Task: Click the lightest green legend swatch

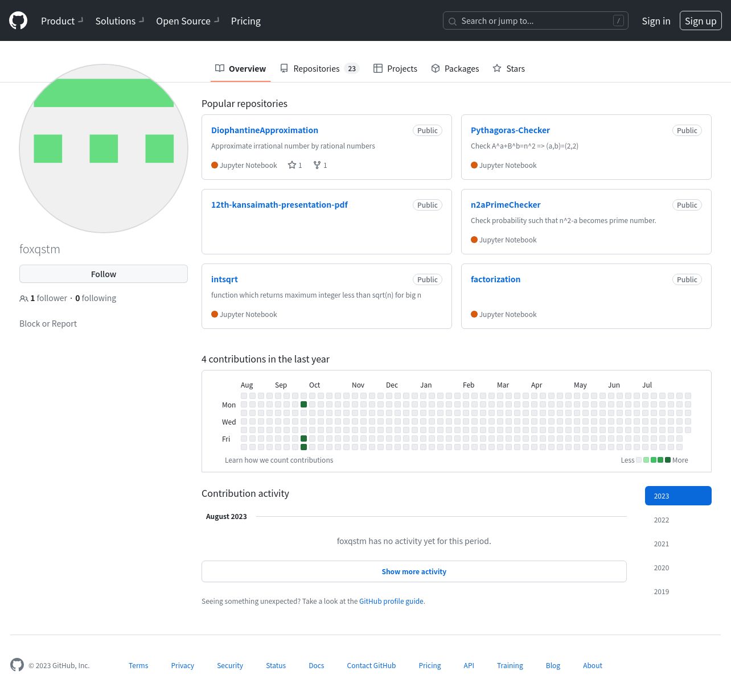Action: pos(646,460)
